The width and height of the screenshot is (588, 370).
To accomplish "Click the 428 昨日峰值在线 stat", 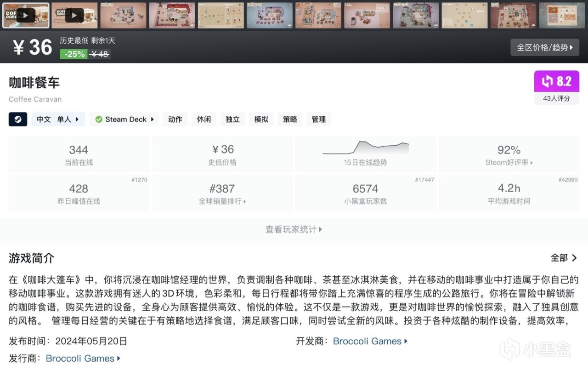I will pos(79,193).
